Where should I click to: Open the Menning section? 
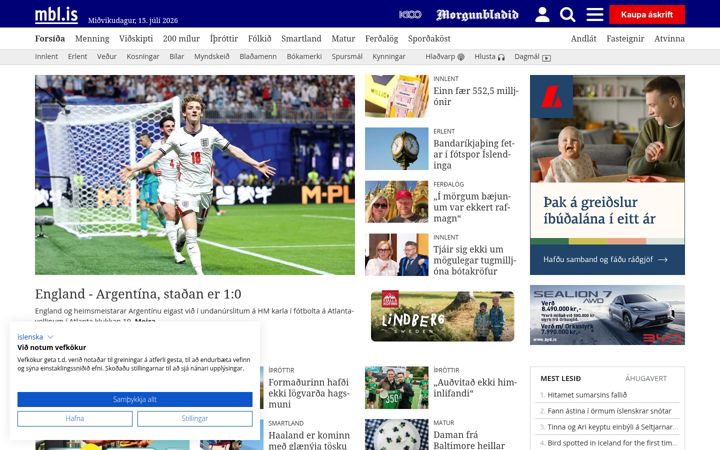pos(92,39)
